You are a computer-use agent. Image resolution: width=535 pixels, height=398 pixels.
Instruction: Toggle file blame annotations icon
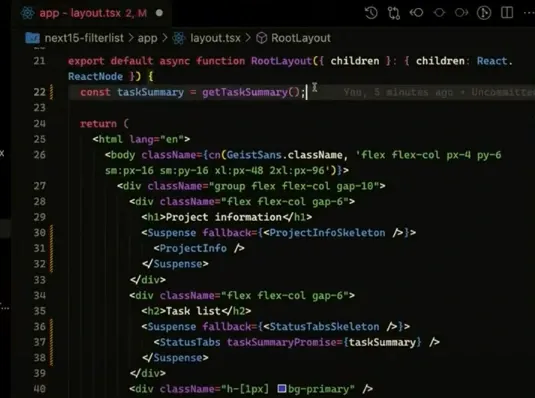tap(484, 13)
